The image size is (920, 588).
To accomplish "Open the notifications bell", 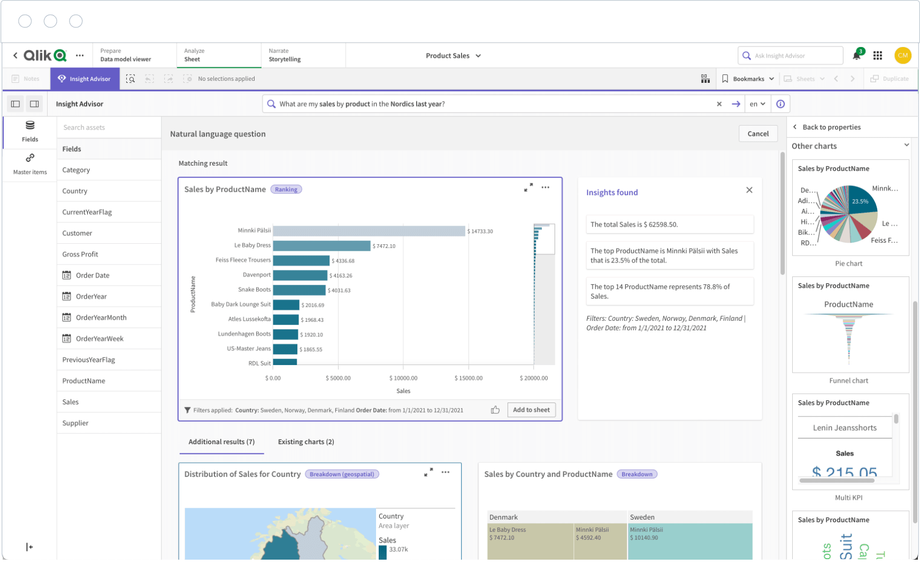I will (x=856, y=55).
